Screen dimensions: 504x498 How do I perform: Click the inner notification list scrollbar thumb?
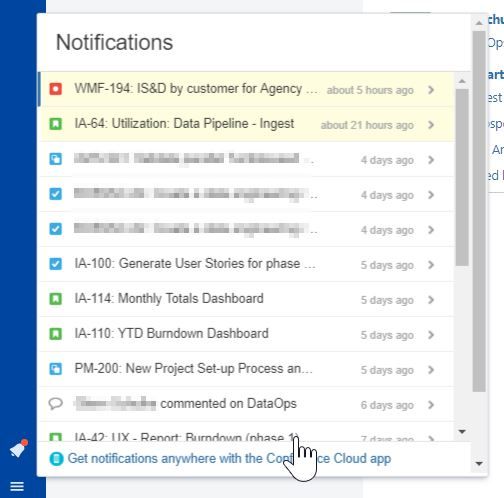click(462, 177)
